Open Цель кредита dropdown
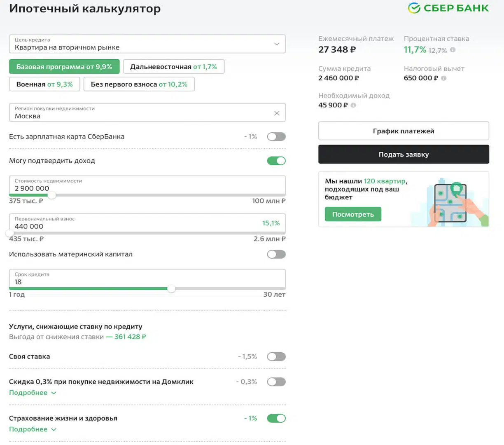The image size is (504, 445). click(x=147, y=44)
